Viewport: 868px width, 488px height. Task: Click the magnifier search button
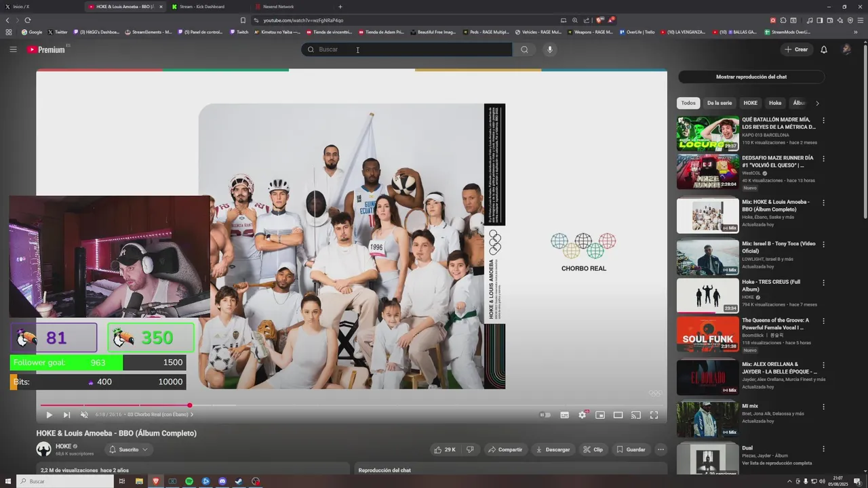524,49
